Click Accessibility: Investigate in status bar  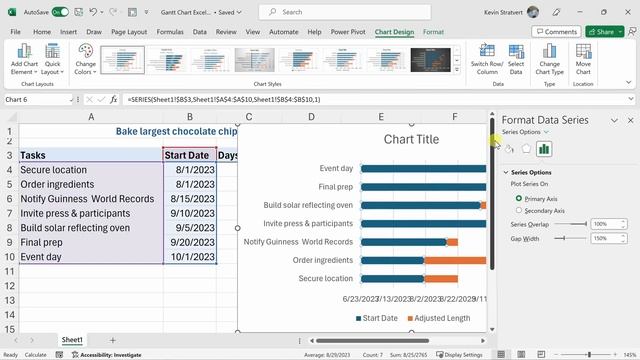point(107,355)
